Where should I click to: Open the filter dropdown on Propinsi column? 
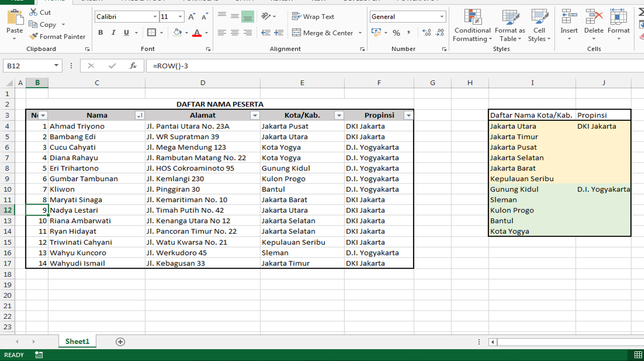click(408, 115)
